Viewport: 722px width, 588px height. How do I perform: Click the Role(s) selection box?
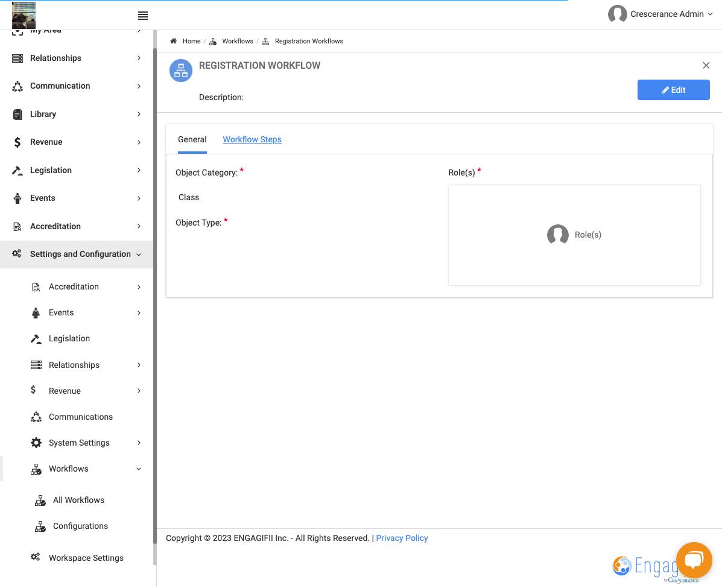pos(574,235)
